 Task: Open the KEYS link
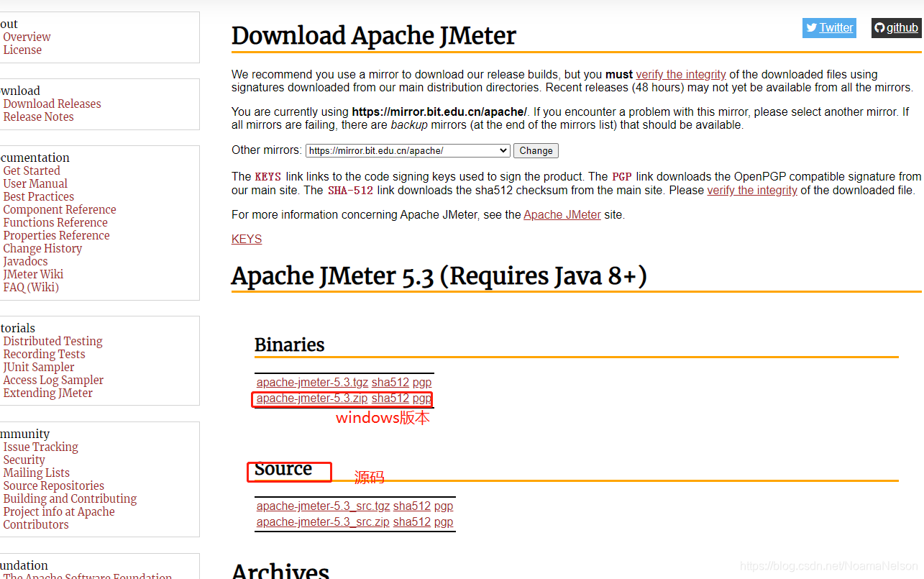pos(247,239)
